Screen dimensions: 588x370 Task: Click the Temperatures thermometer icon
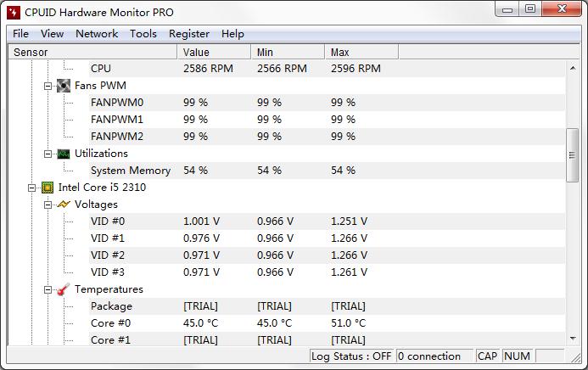(64, 289)
